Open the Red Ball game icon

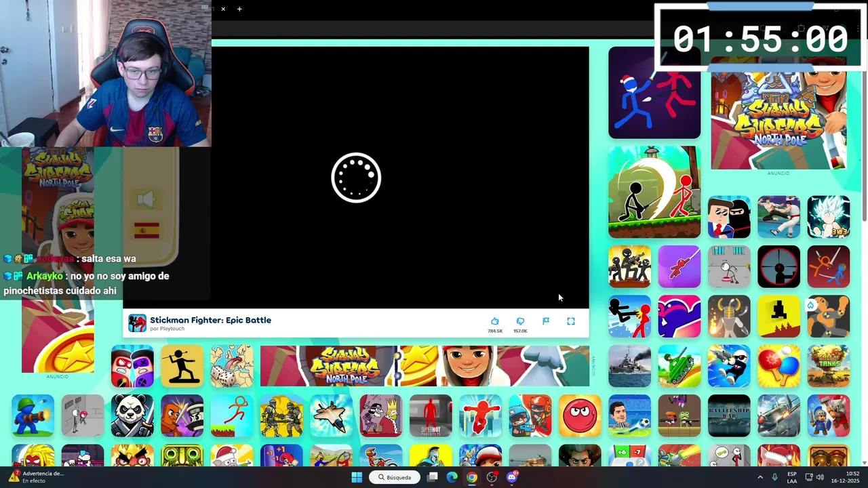[580, 415]
